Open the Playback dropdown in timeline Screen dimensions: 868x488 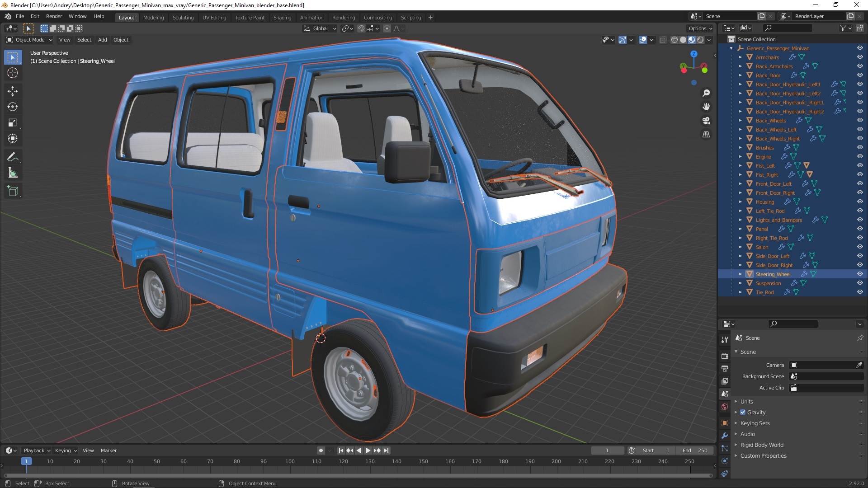(37, 450)
